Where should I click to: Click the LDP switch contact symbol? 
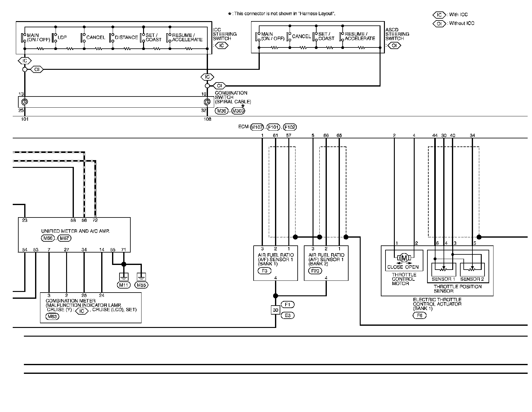click(x=55, y=38)
